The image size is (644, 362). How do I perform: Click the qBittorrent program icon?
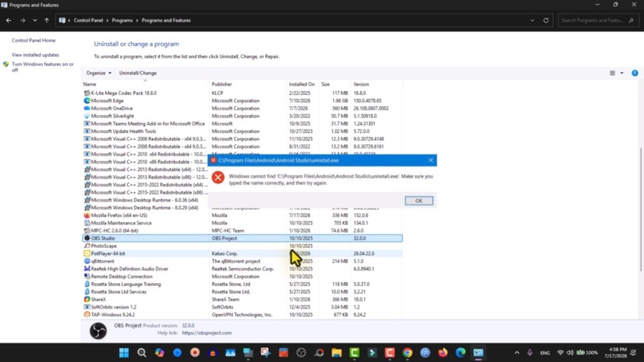click(87, 261)
